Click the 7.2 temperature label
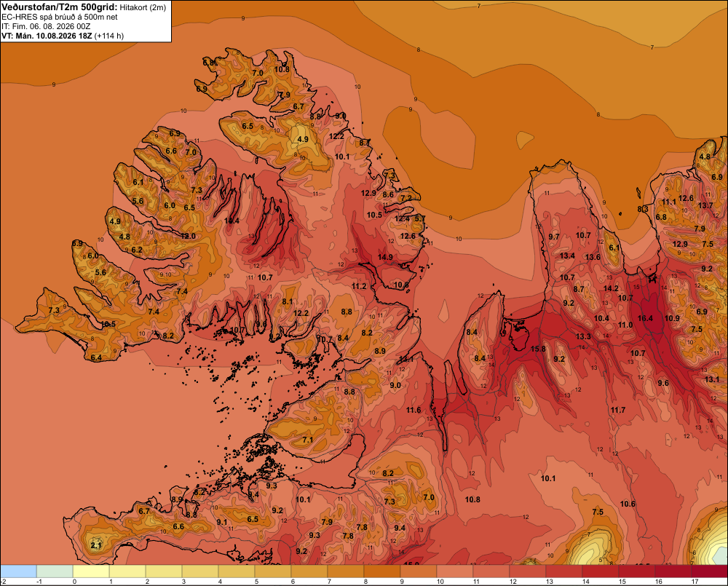 (x=406, y=198)
